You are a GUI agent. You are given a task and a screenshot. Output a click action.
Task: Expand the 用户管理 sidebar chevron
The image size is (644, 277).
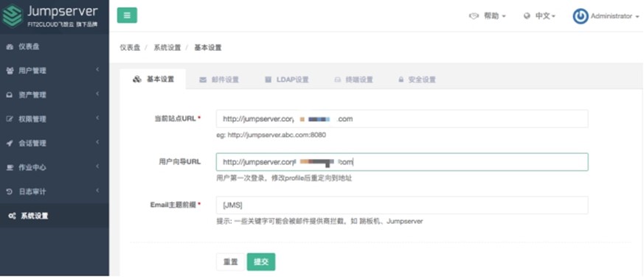point(97,70)
